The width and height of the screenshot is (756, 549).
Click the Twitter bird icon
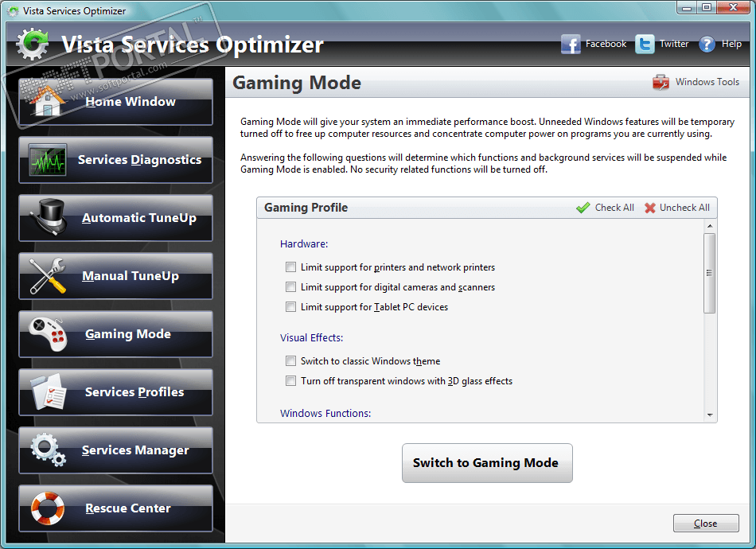tap(645, 45)
